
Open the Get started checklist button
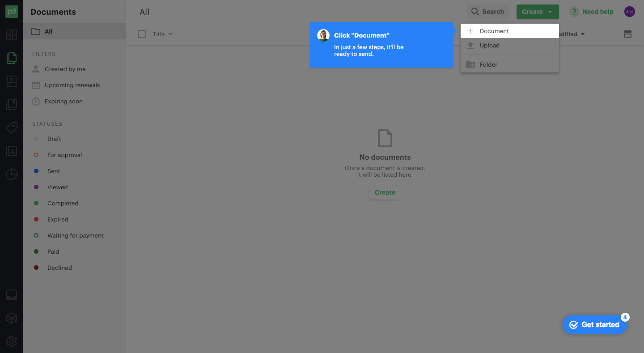(595, 325)
